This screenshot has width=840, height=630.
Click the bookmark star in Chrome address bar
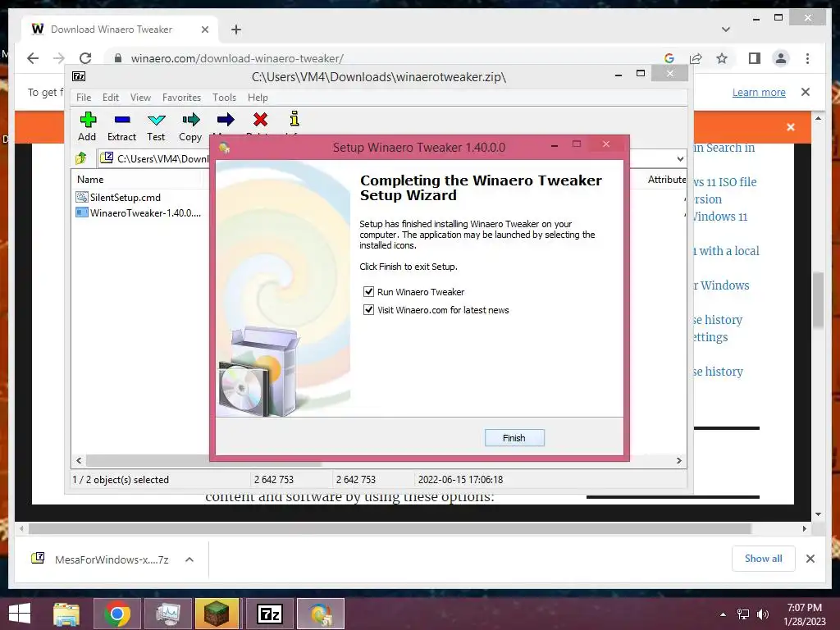(722, 58)
